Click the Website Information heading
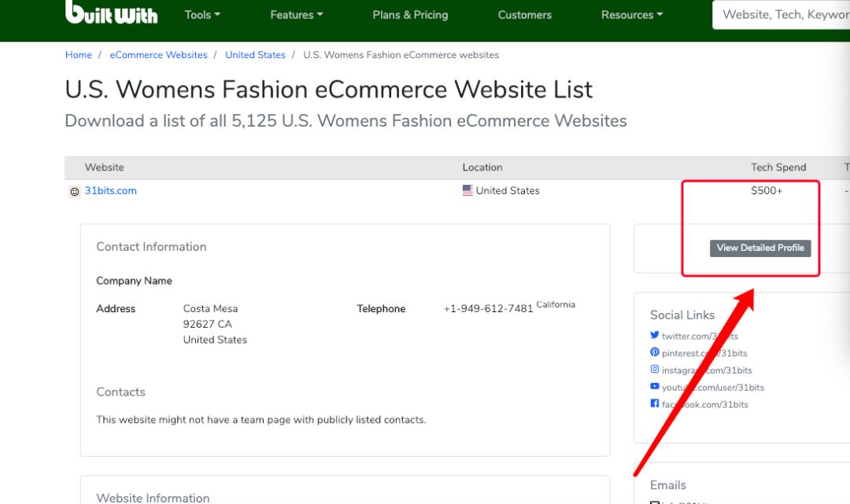 coord(153,498)
